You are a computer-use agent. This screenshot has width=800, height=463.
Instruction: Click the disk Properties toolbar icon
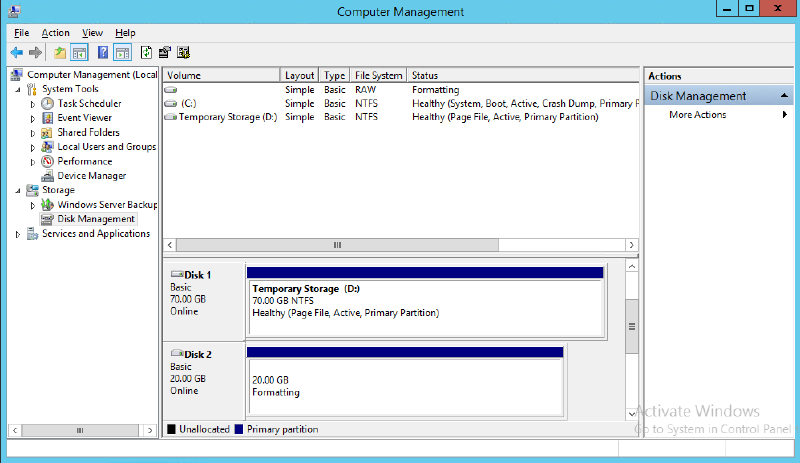click(x=164, y=52)
